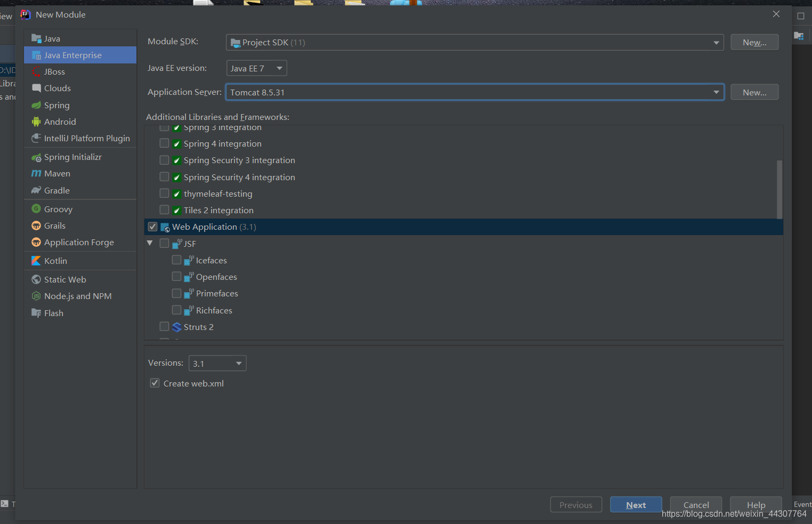Viewport: 812px width, 524px height.
Task: Select the Richfaces row text
Action: click(214, 310)
